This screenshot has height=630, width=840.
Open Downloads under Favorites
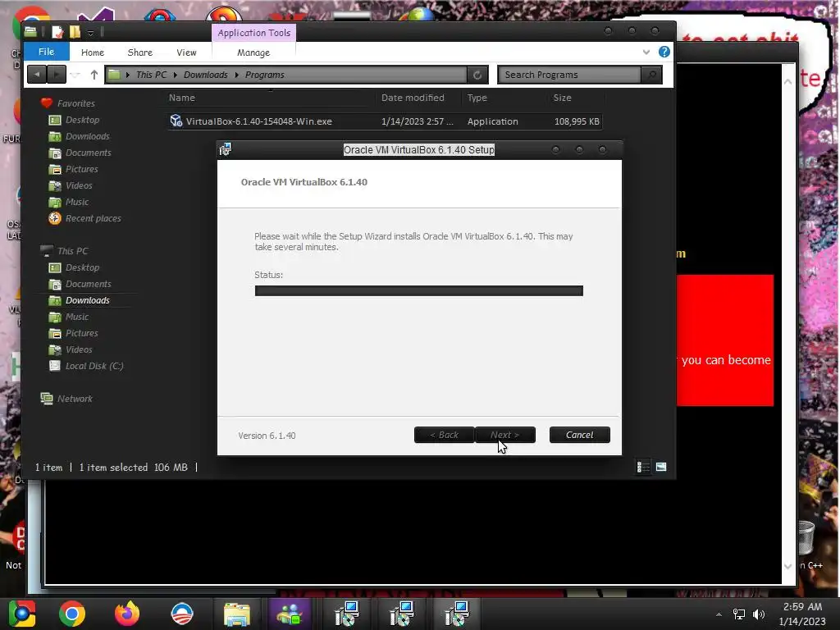[87, 137]
